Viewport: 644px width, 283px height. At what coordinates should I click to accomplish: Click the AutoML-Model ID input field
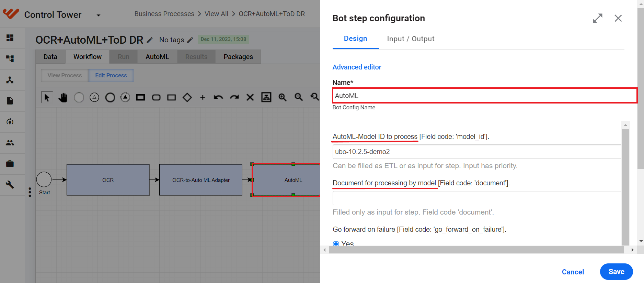(477, 152)
